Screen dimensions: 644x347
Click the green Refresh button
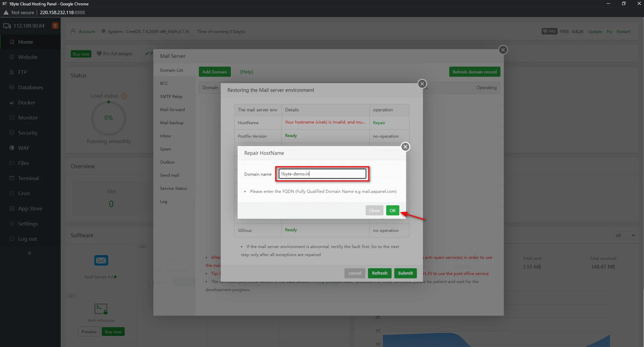pos(380,273)
